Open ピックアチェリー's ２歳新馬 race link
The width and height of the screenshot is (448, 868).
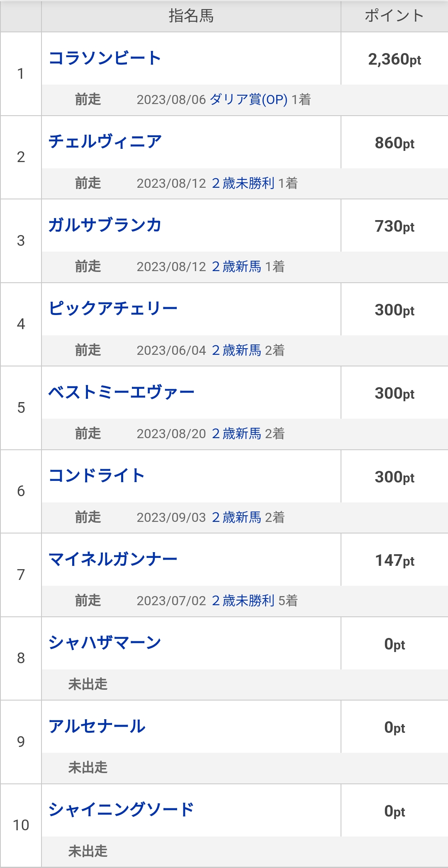pos(236,350)
